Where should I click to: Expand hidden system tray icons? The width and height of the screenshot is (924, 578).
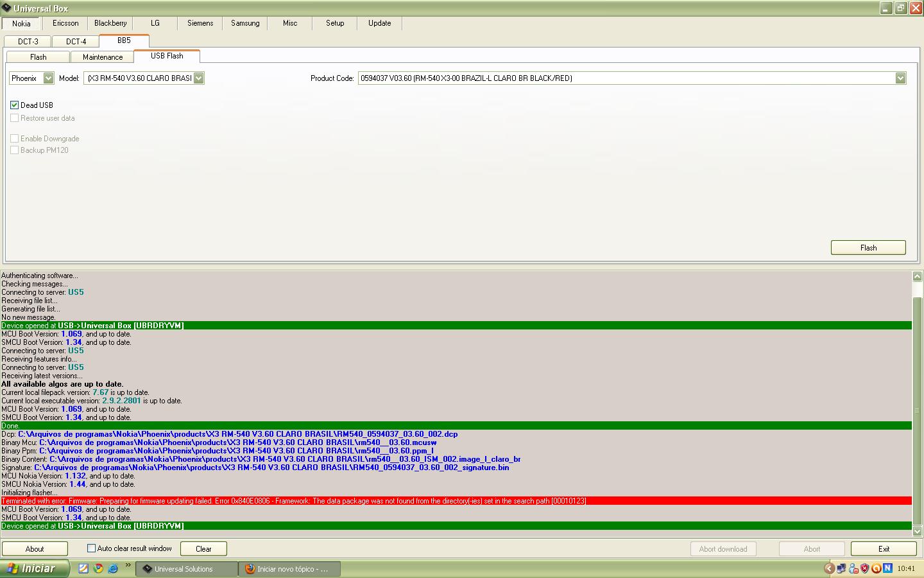pos(829,568)
